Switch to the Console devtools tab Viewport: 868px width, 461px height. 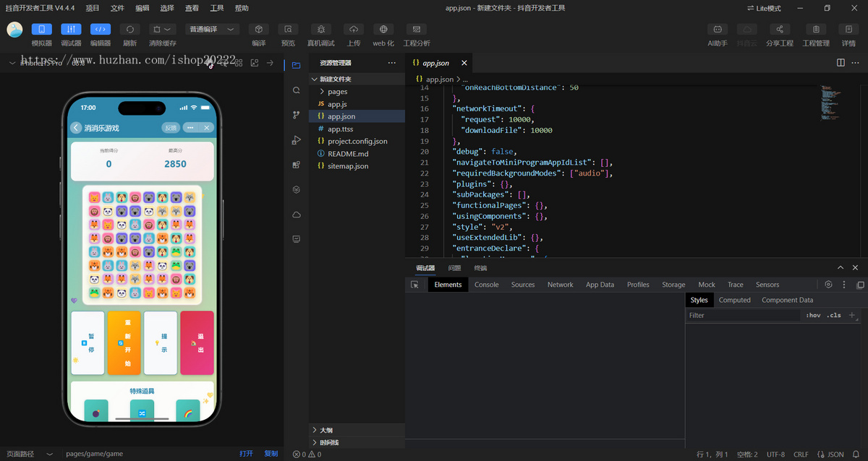tap(486, 285)
